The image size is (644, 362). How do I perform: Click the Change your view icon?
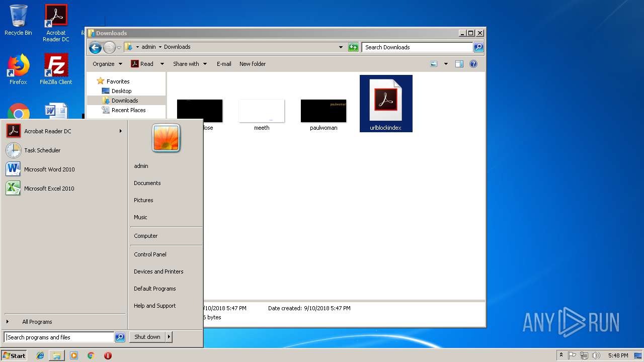[x=434, y=64]
